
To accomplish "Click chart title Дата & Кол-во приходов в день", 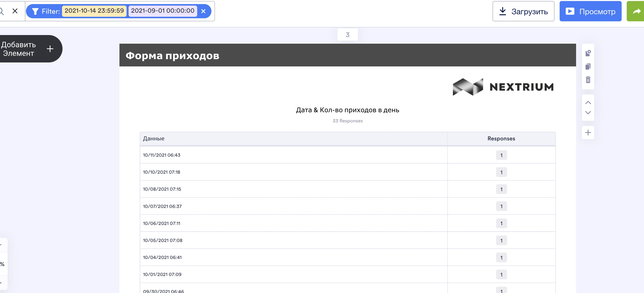I will pos(347,110).
